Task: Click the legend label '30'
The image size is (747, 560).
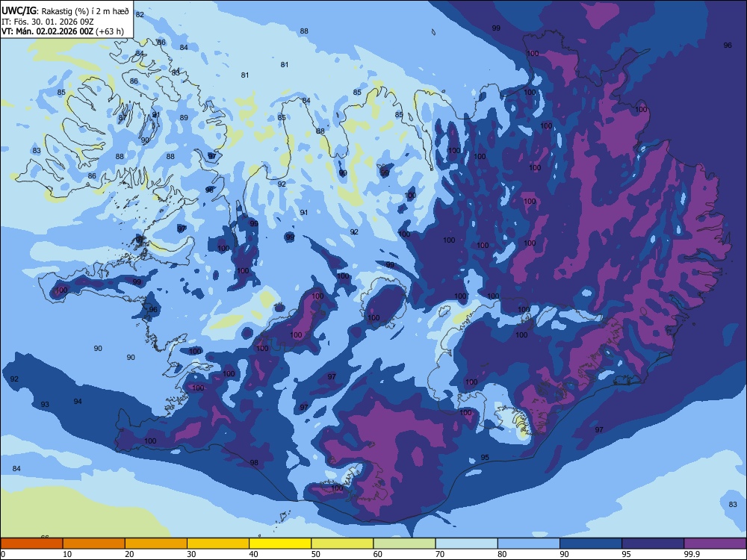Action: tap(191, 554)
